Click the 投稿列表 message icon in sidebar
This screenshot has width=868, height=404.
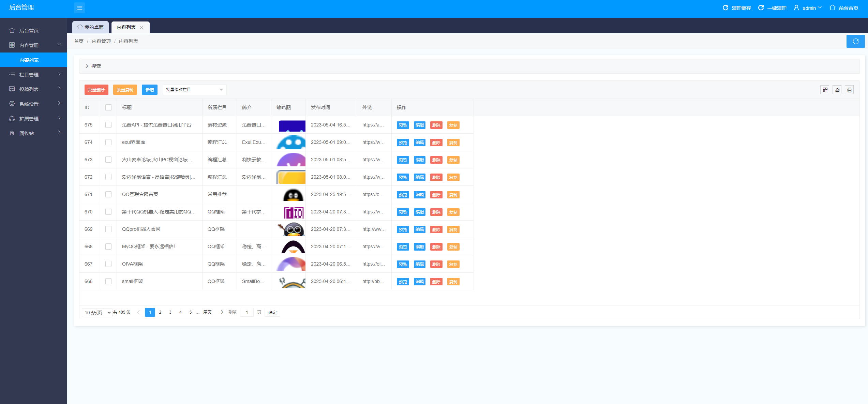pos(12,89)
